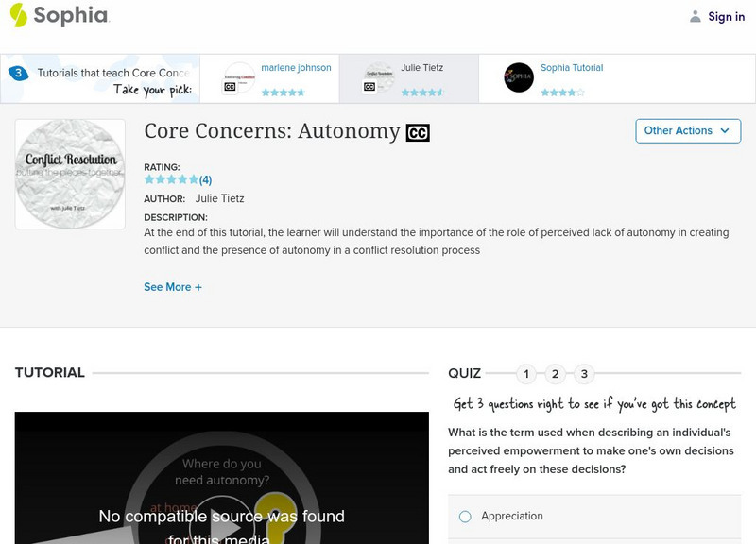Viewport: 756px width, 544px height.
Task: Click the five-star rating under RATING
Action: coord(171,179)
